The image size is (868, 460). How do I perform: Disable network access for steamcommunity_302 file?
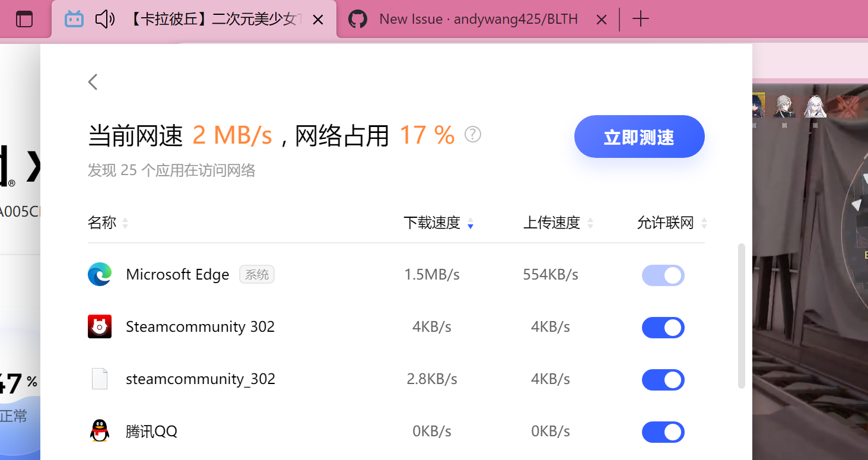click(x=663, y=380)
